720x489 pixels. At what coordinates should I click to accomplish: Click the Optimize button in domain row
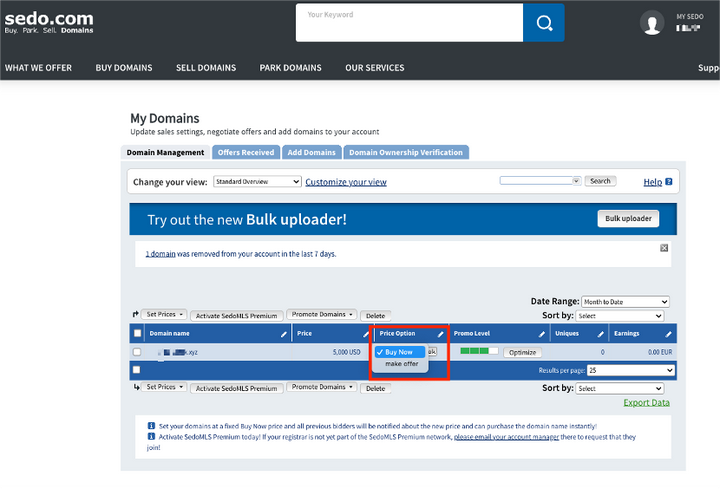point(523,352)
